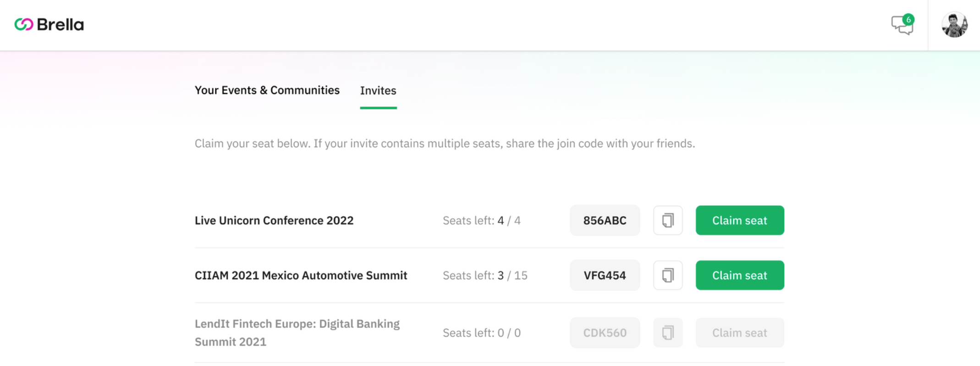Select the Invites tab
Viewport: 980px width, 366px height.
pos(378,91)
